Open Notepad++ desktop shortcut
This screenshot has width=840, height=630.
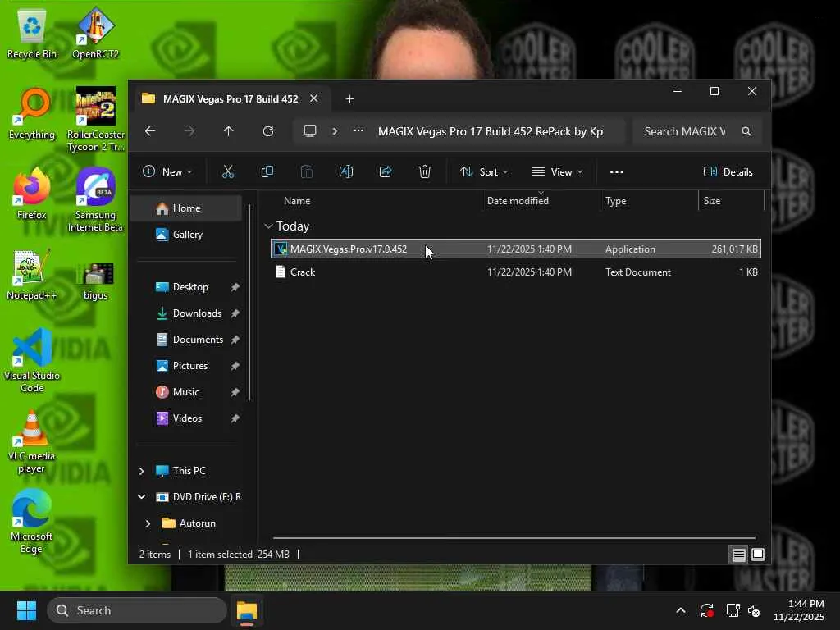[x=32, y=274]
